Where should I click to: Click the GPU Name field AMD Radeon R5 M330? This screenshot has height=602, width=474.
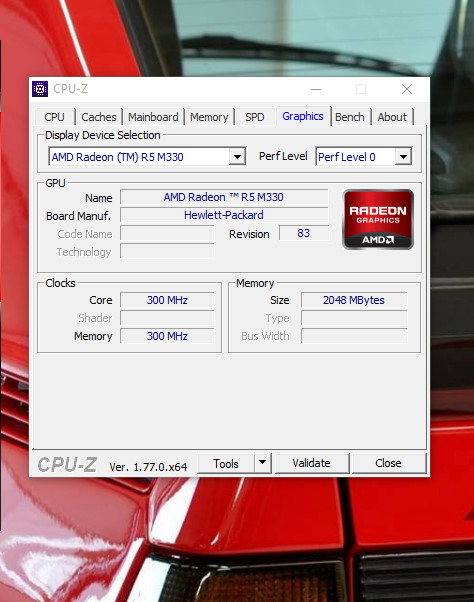224,197
